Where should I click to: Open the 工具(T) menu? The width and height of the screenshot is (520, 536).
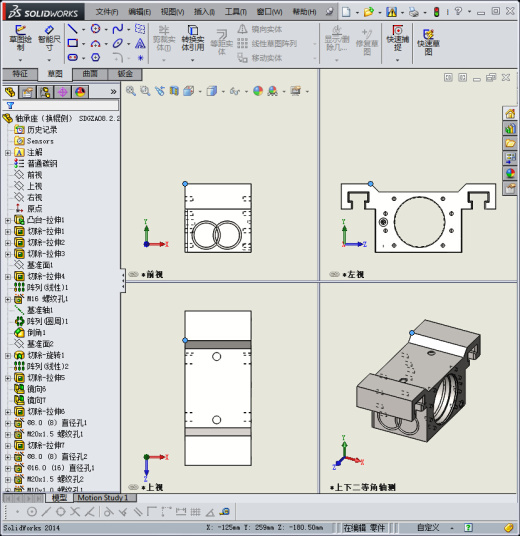(236, 12)
